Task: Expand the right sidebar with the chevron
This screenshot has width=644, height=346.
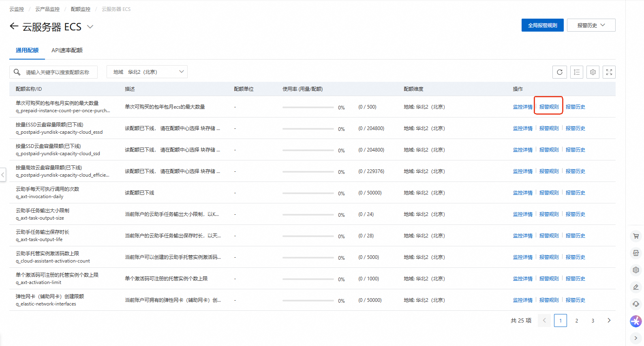Action: 636,338
